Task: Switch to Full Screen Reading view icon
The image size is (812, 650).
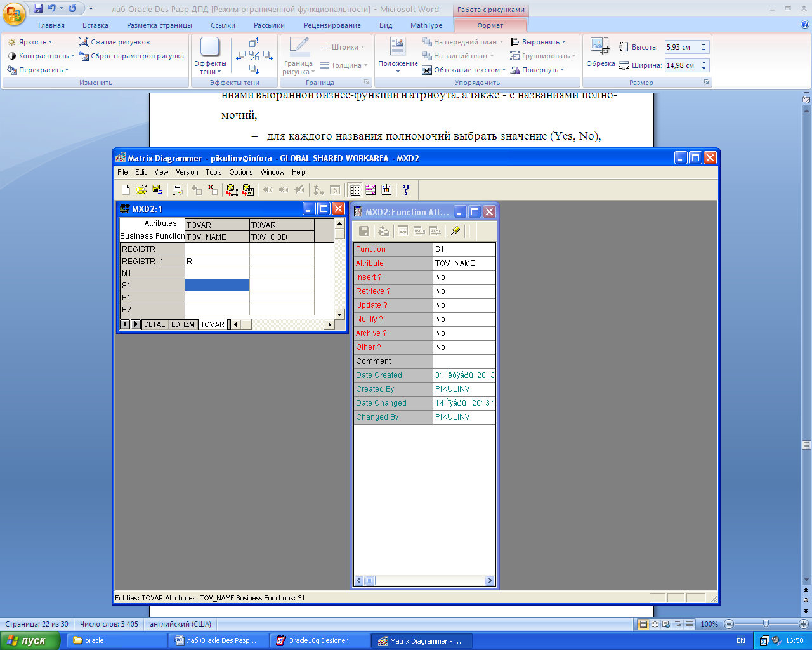Action: [655, 624]
